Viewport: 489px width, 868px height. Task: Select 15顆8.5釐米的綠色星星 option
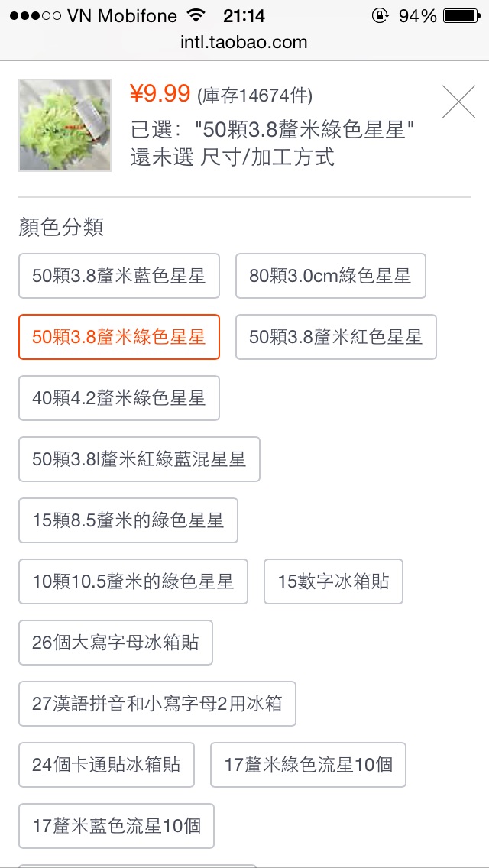coord(128,520)
